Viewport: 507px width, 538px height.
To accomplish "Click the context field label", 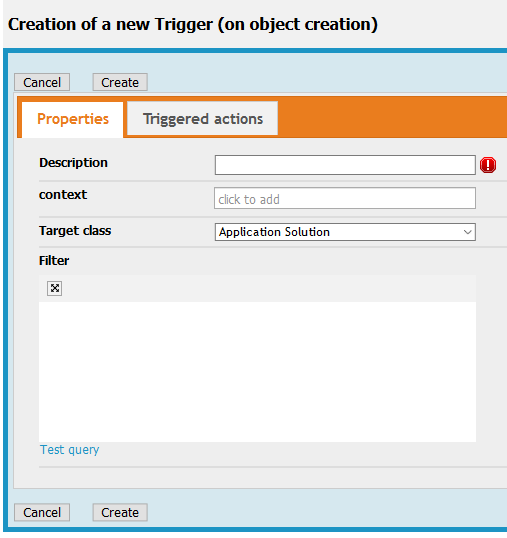I will tap(63, 195).
